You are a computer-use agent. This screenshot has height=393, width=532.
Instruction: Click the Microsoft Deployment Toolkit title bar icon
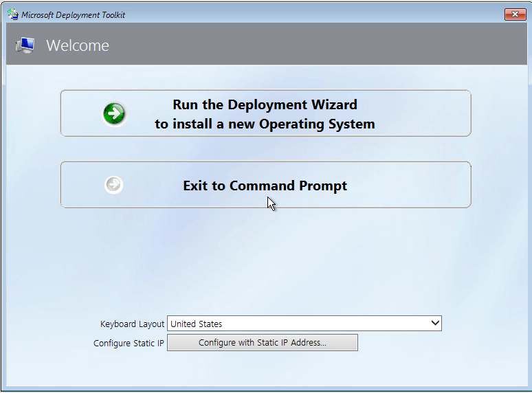click(x=13, y=14)
